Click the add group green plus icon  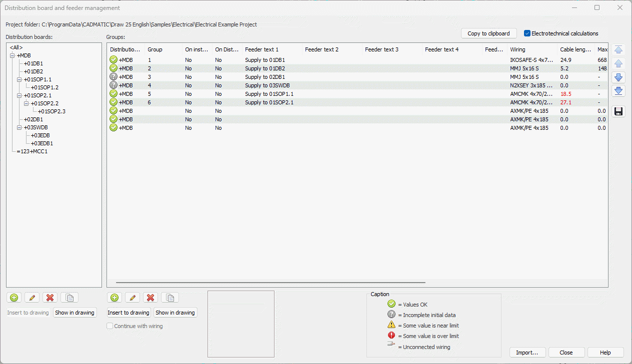pyautogui.click(x=114, y=298)
